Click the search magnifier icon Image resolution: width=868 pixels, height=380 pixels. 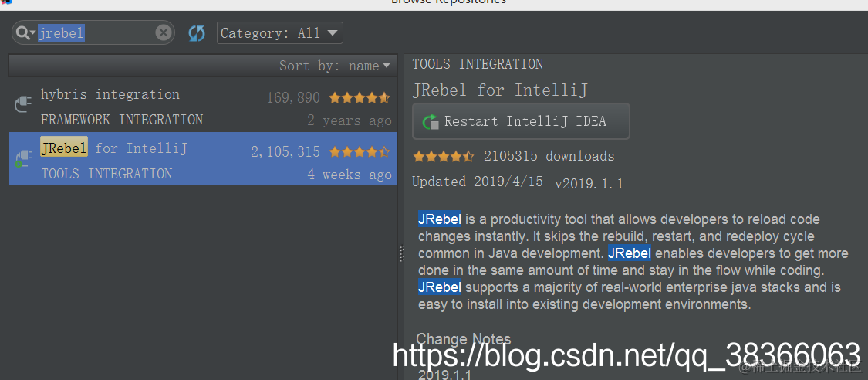point(25,33)
